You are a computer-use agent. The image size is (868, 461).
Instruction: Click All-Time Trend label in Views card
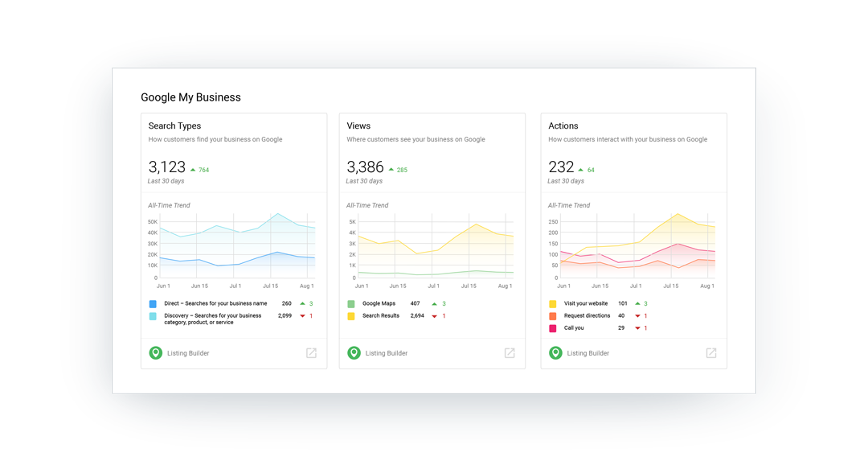[x=367, y=205]
